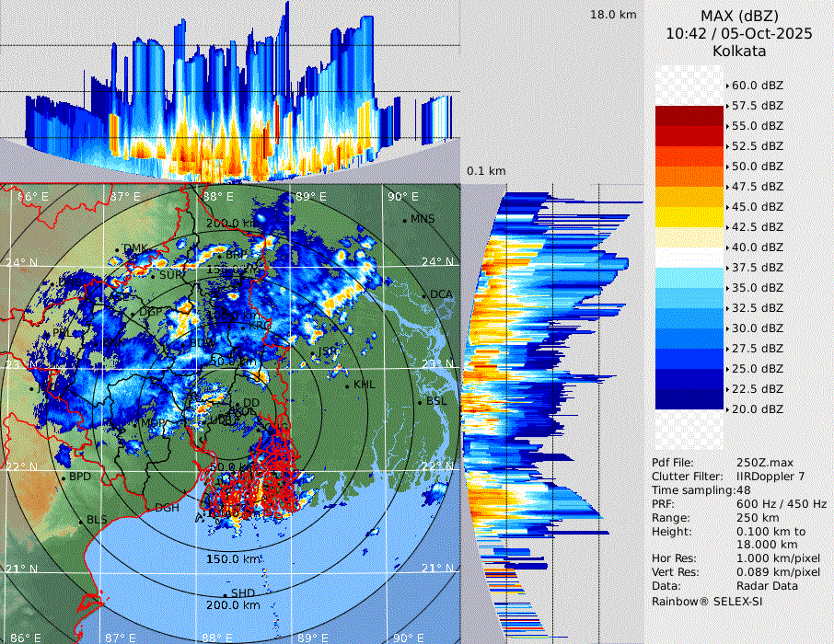Click the MNS station marker on map
Viewport: 834px width, 644px height.
click(404, 221)
